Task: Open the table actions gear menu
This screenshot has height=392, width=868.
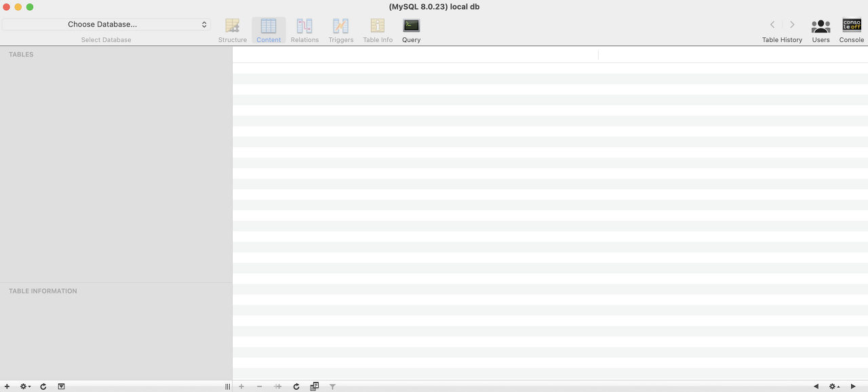Action: coord(25,387)
